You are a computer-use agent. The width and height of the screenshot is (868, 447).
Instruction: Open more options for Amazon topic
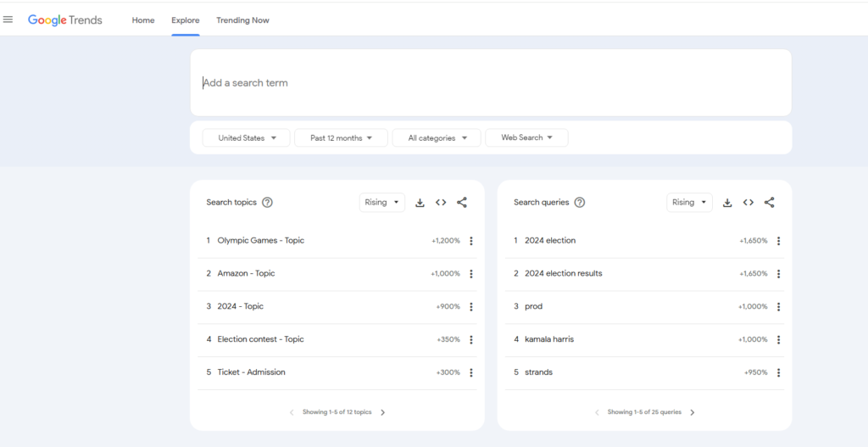point(471,274)
